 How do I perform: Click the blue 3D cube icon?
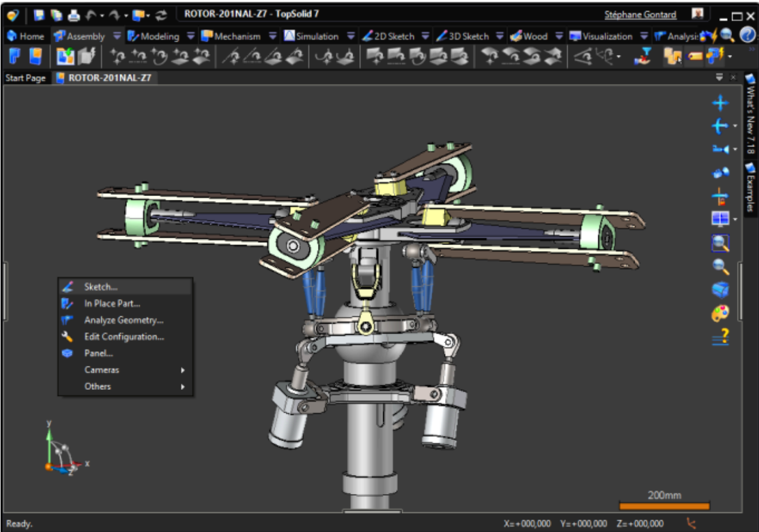click(x=720, y=289)
